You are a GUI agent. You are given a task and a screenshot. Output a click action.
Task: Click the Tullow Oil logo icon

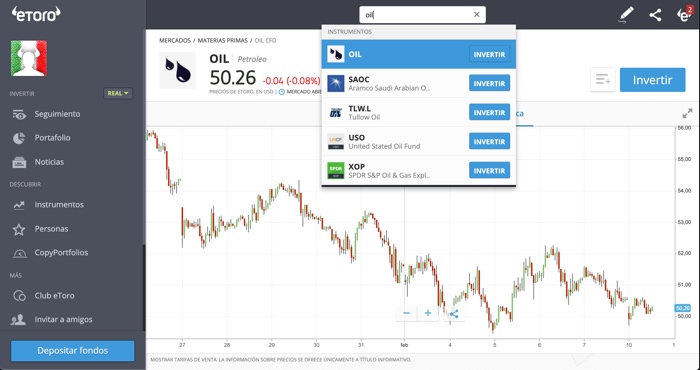point(336,112)
